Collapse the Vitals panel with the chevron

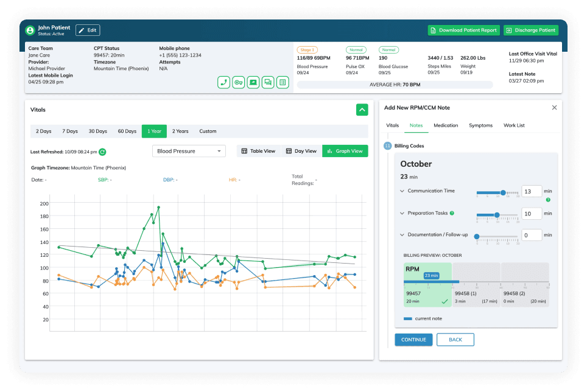point(362,110)
